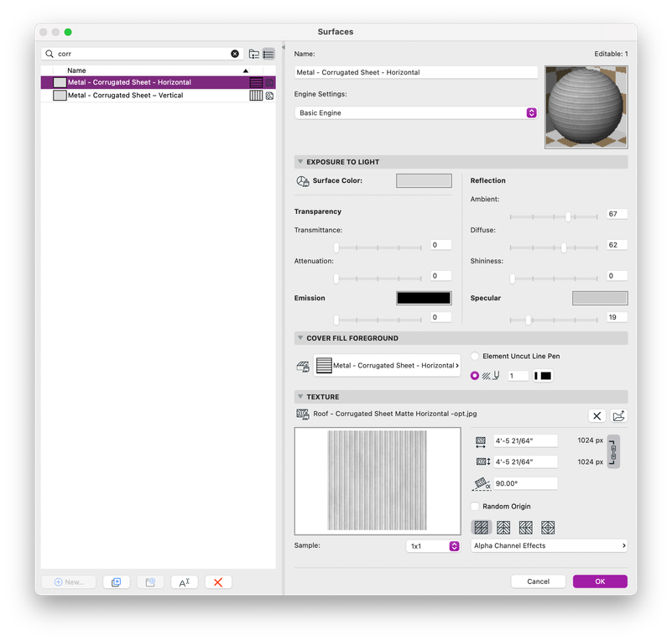Viewport: 672px width, 641px height.
Task: Toggle texture size chain link
Action: (x=613, y=451)
